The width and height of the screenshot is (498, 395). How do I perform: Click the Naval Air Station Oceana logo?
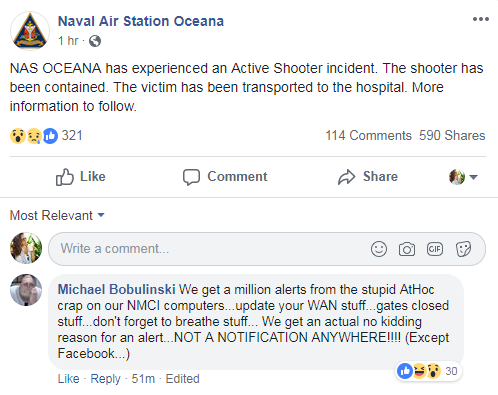click(x=30, y=31)
